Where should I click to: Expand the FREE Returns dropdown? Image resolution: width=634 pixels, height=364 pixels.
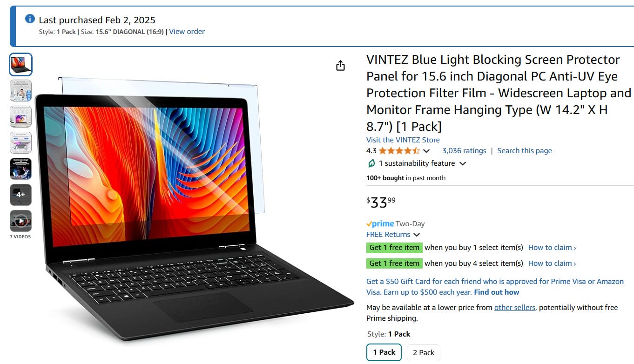(x=417, y=235)
